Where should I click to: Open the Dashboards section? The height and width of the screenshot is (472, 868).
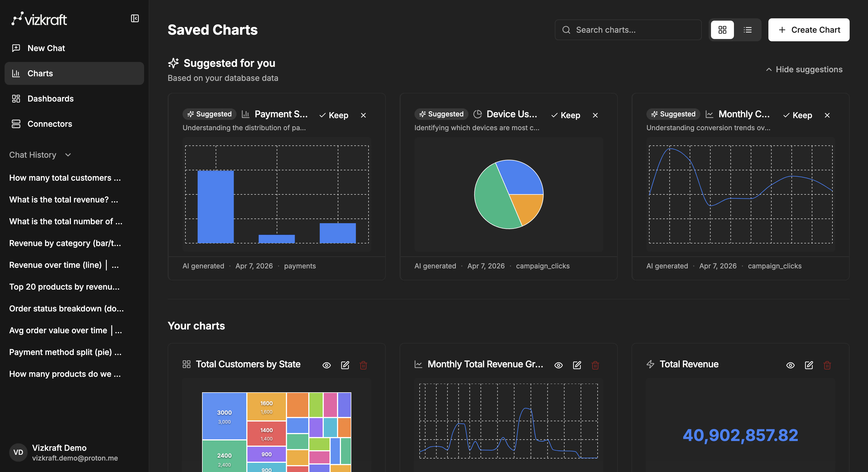[50, 99]
